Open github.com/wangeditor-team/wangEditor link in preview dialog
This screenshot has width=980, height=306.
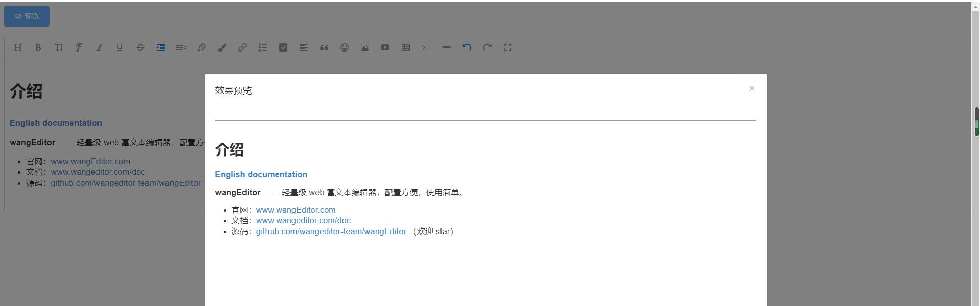331,231
